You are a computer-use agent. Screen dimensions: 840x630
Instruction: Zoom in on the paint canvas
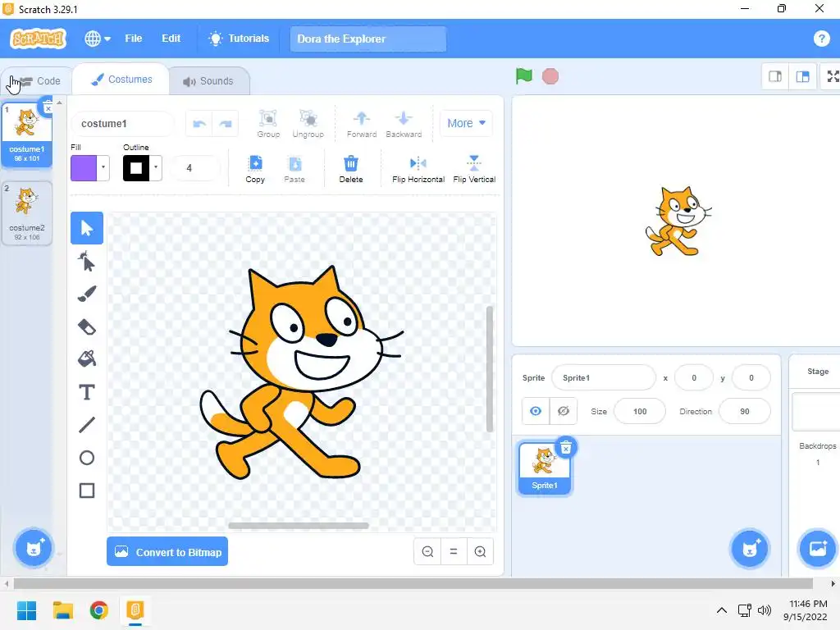coord(480,552)
